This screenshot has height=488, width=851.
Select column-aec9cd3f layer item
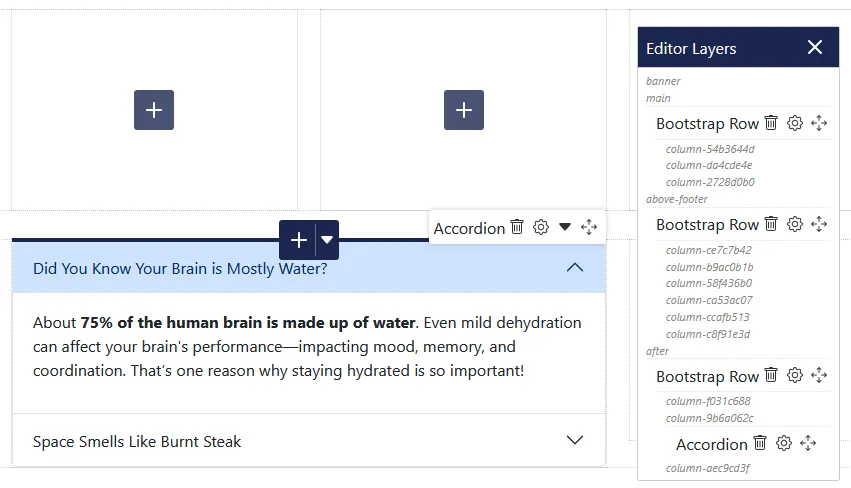point(708,468)
